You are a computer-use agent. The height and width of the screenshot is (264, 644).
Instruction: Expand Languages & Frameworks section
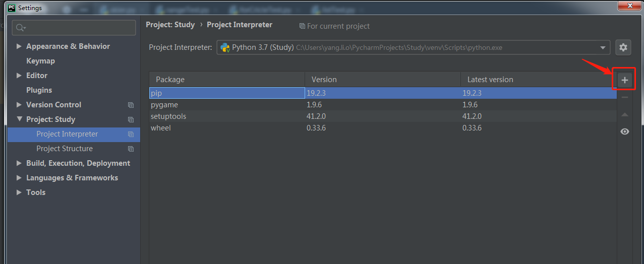[19, 177]
